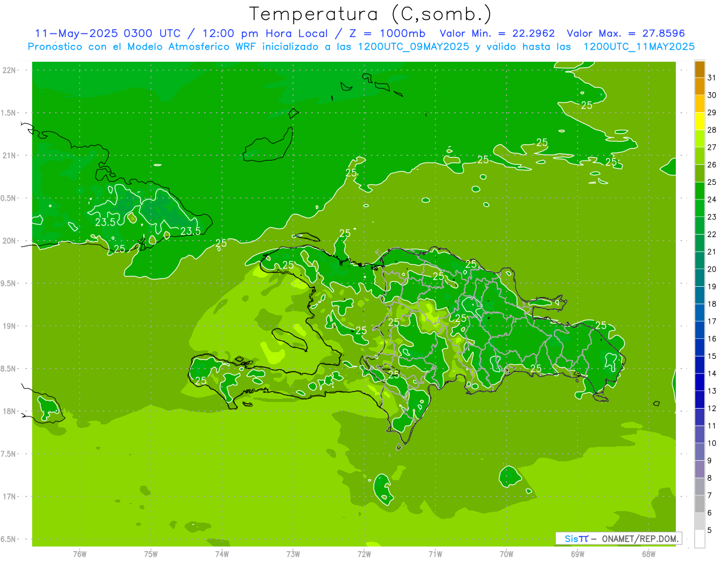Click the "17N" latitude axis label
Viewport: 728px width, 562px height.
coord(10,497)
